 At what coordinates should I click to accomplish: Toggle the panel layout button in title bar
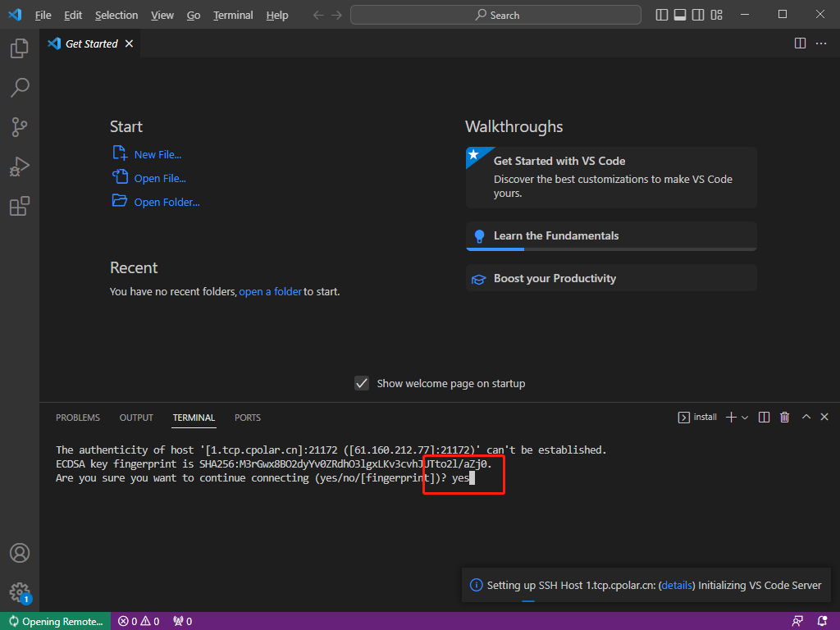(x=680, y=15)
